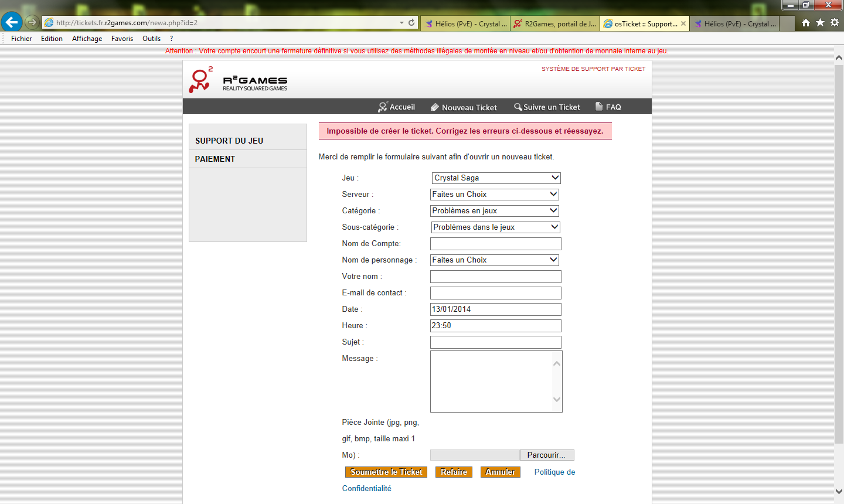Expand the Catégorie dropdown
The image size is (844, 504).
[495, 211]
